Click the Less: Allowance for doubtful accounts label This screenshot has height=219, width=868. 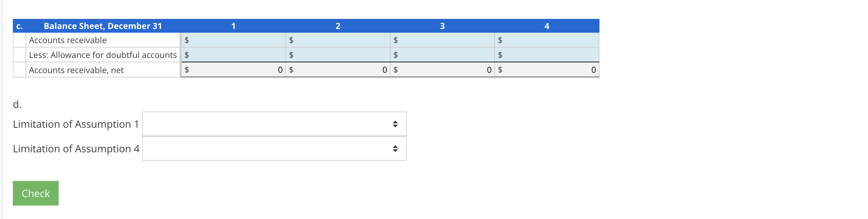click(x=103, y=55)
